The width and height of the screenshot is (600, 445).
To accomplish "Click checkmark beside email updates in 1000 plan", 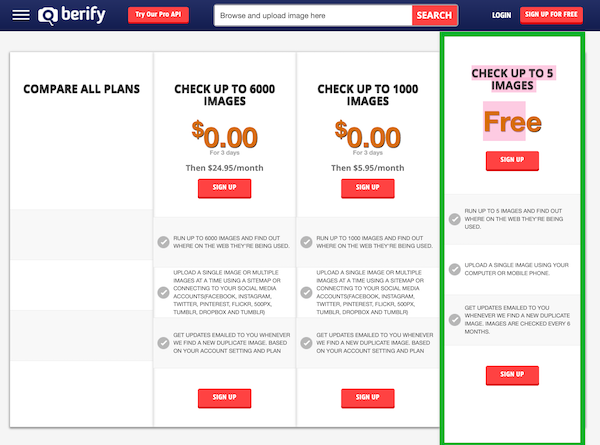I will pos(306,343).
